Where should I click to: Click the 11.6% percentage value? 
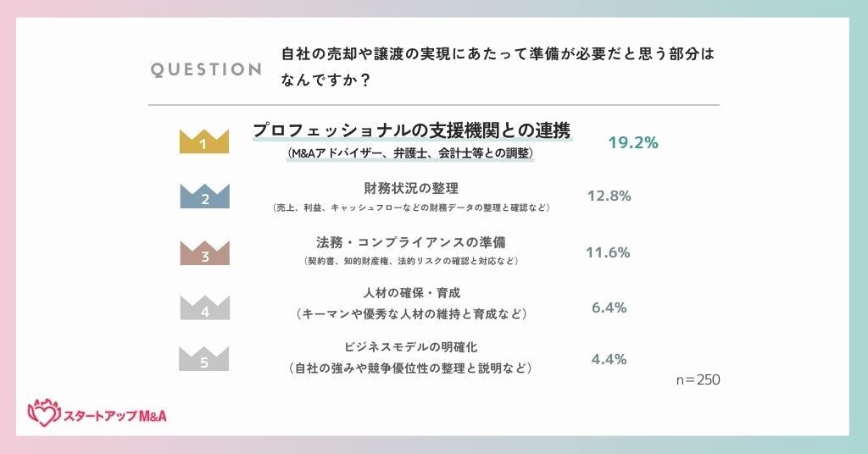pos(608,252)
